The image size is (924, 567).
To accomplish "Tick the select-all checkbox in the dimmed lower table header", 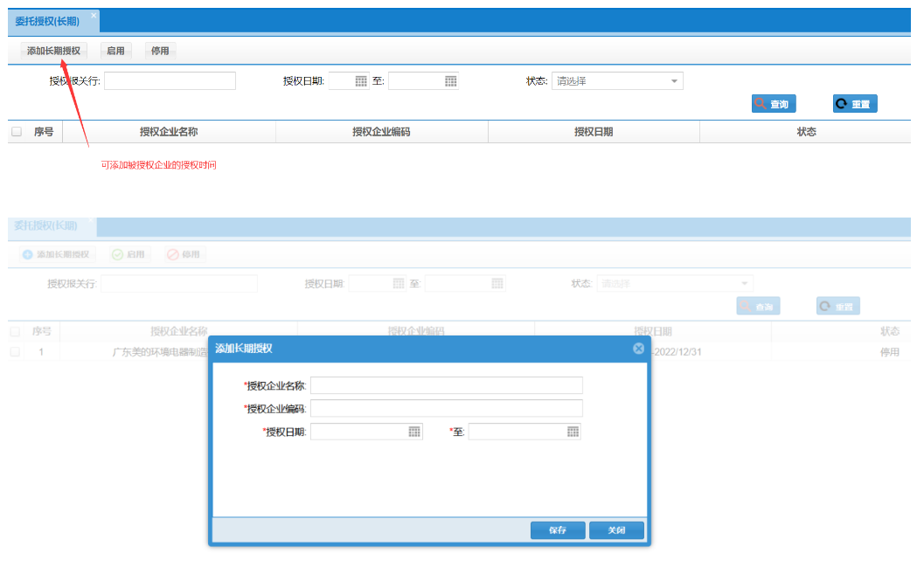I will pyautogui.click(x=16, y=331).
